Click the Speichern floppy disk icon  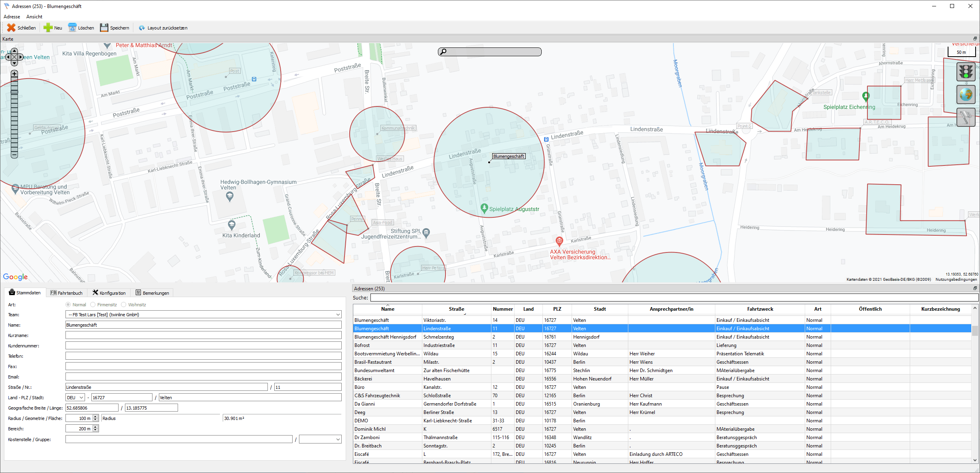[104, 28]
